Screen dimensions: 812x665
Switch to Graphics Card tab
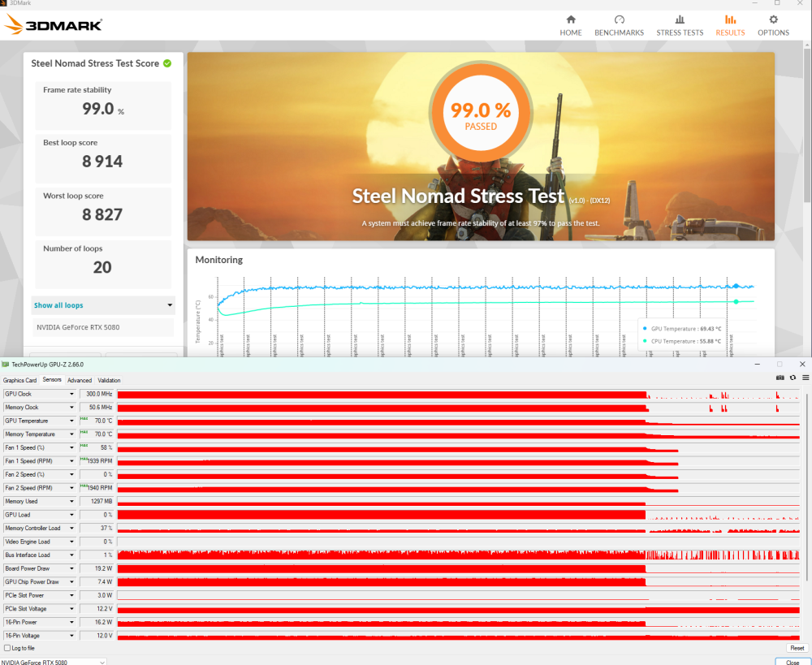[19, 380]
